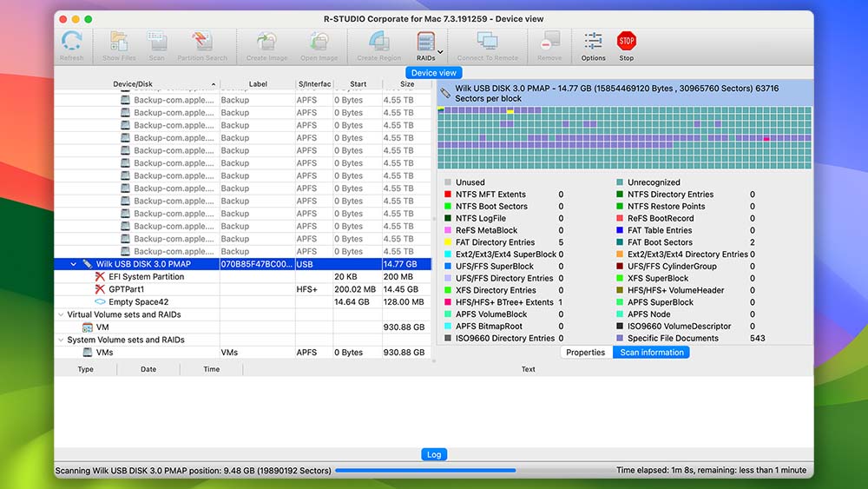Click the Text column header in the log

coord(528,369)
